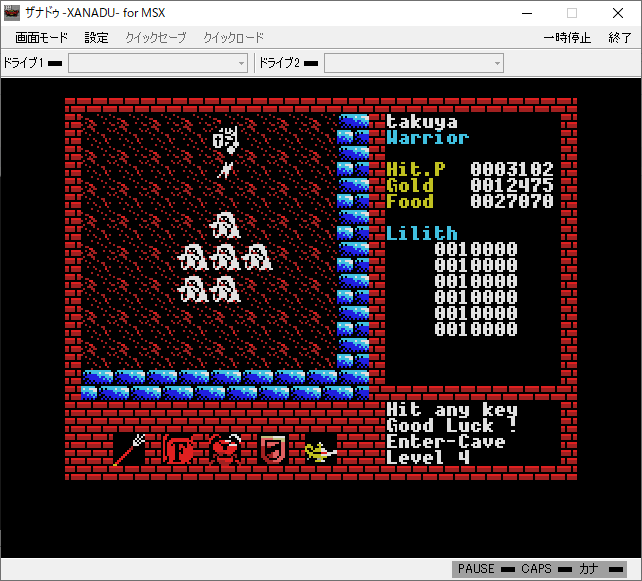The height and width of the screenshot is (581, 642).
Task: Click the red pot item icon
Action: pyautogui.click(x=225, y=450)
